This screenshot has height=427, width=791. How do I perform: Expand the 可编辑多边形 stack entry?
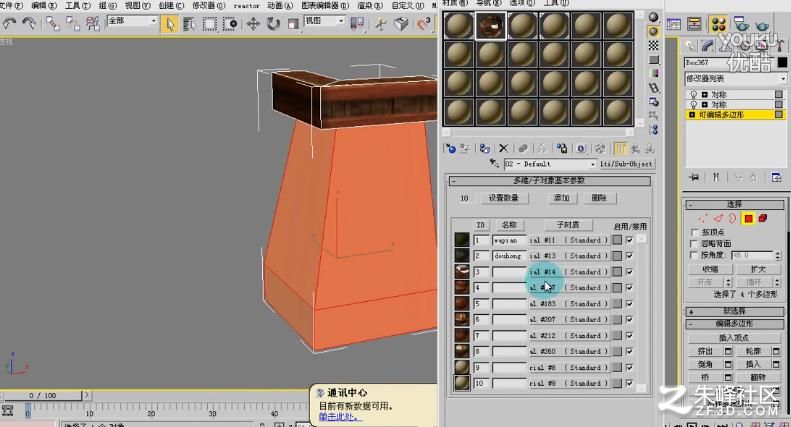coord(692,115)
